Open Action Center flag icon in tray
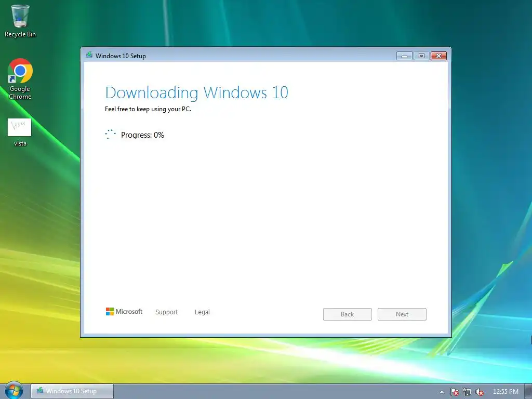 click(x=455, y=392)
